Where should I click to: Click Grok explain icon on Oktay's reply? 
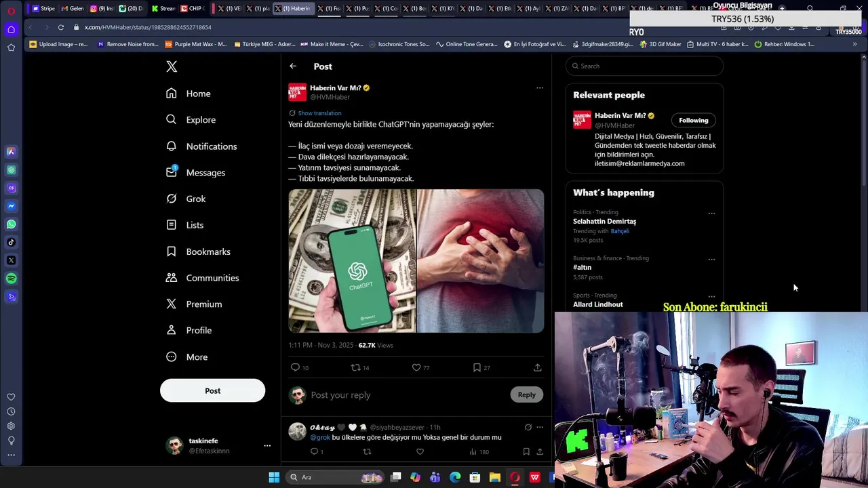(x=528, y=427)
